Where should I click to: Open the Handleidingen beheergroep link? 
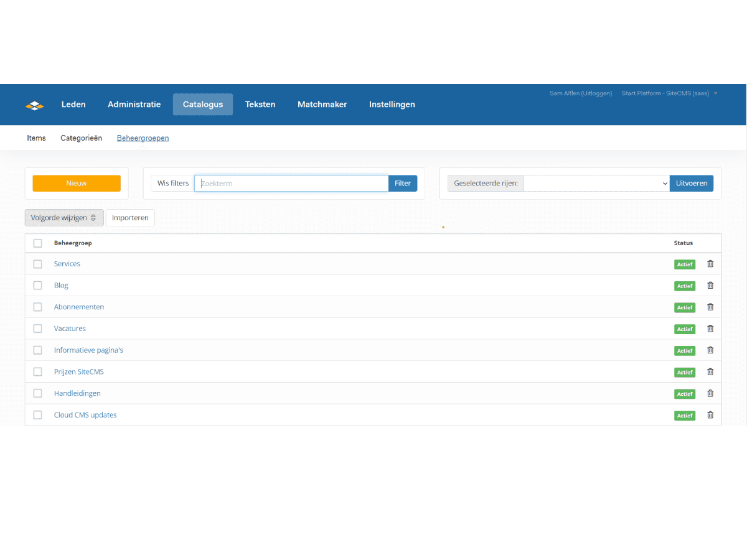click(77, 393)
